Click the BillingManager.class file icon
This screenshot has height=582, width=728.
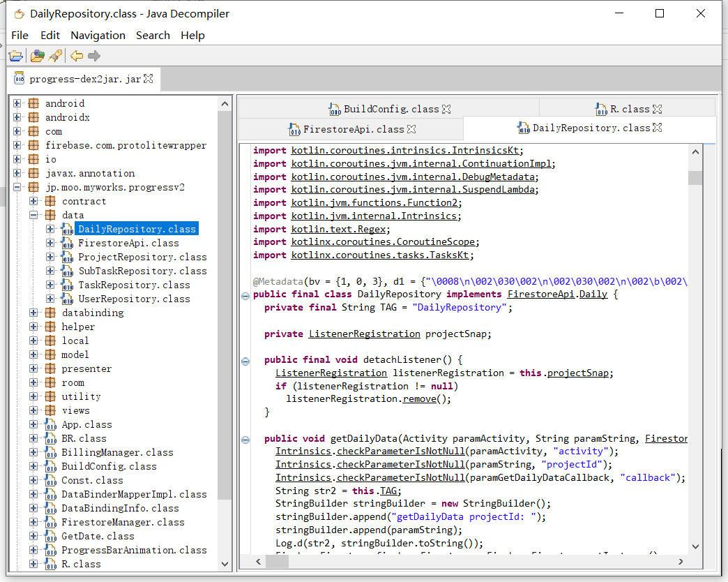[51, 452]
